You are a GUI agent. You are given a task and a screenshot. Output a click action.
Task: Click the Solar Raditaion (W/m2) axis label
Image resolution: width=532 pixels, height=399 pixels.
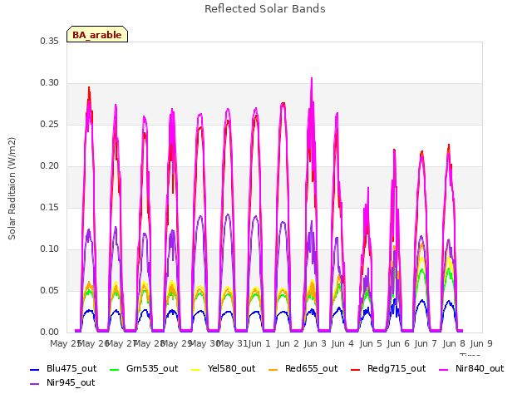click(x=12, y=189)
